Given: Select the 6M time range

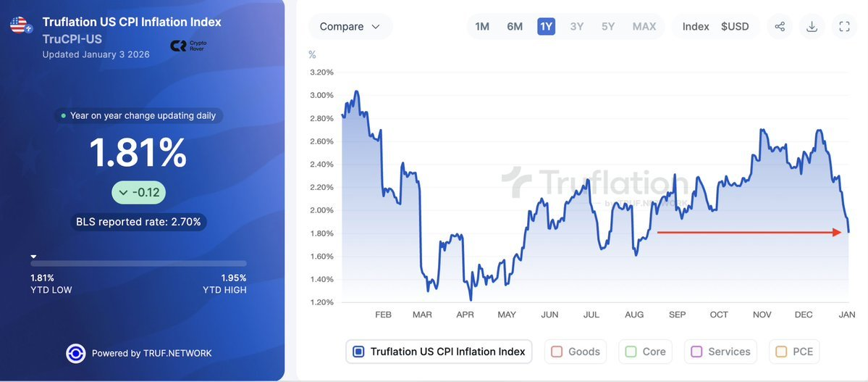Looking at the screenshot, I should click(515, 27).
